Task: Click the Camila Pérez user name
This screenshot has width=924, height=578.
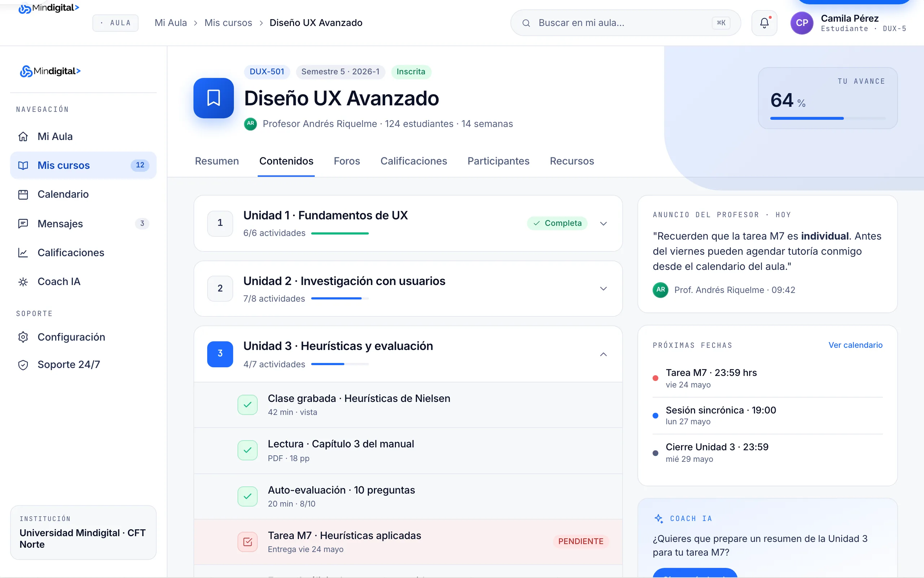Action: [x=849, y=18]
